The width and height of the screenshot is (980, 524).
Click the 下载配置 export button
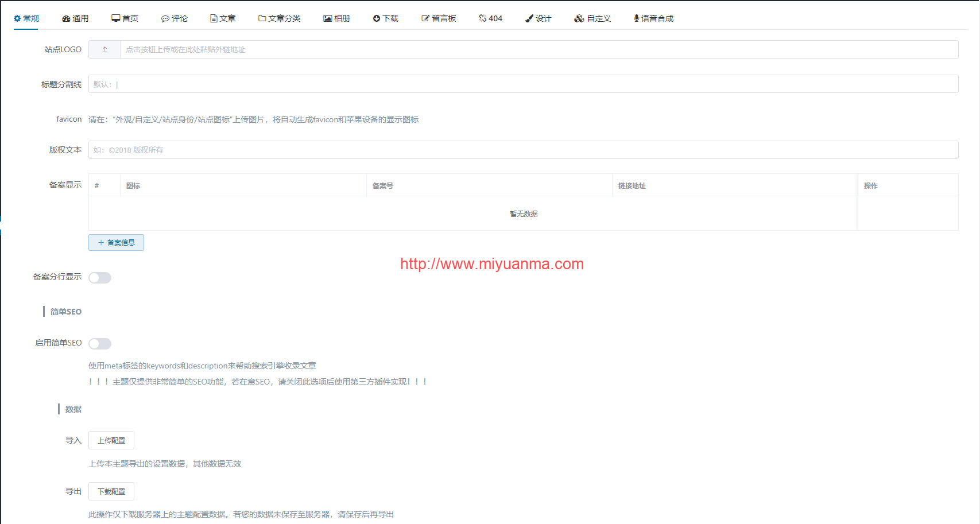(111, 491)
